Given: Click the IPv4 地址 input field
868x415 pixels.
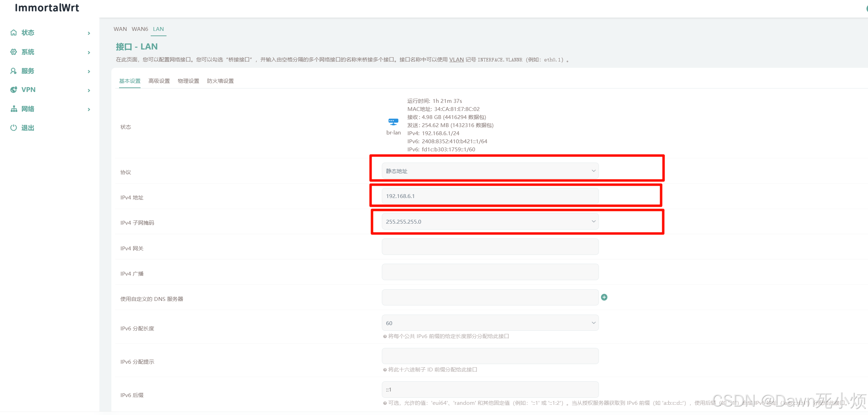Looking at the screenshot, I should click(490, 196).
